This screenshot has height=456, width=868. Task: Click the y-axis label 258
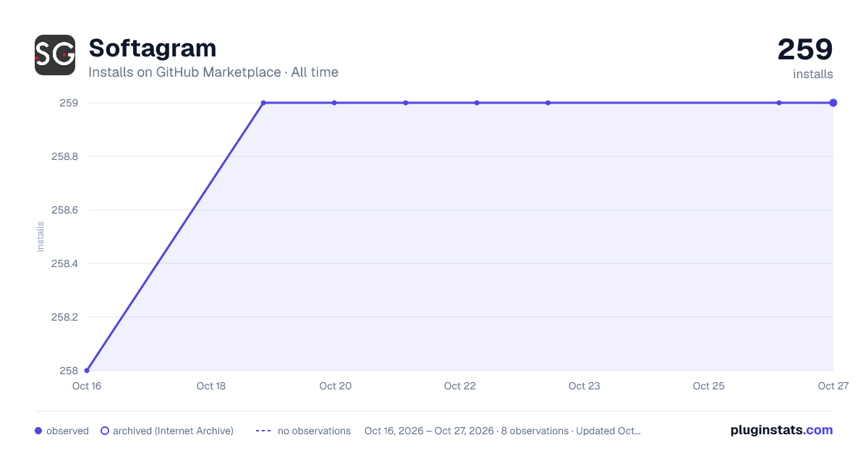69,371
